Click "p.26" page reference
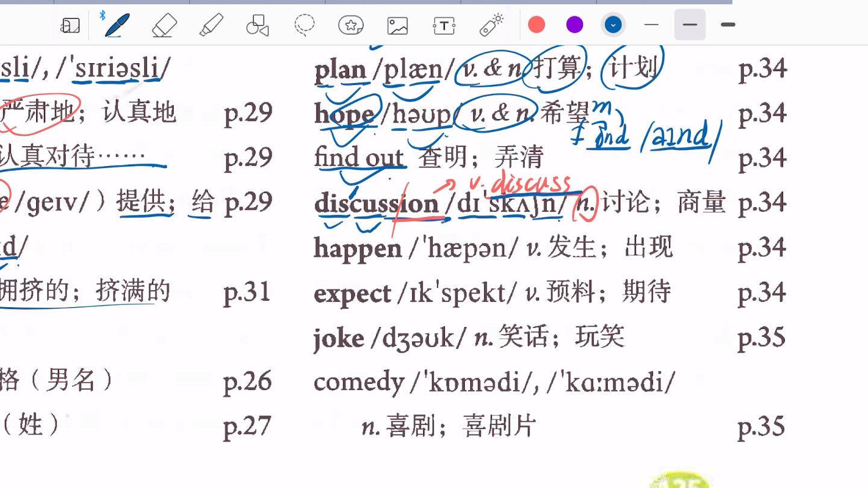The width and height of the screenshot is (868, 488). (248, 382)
